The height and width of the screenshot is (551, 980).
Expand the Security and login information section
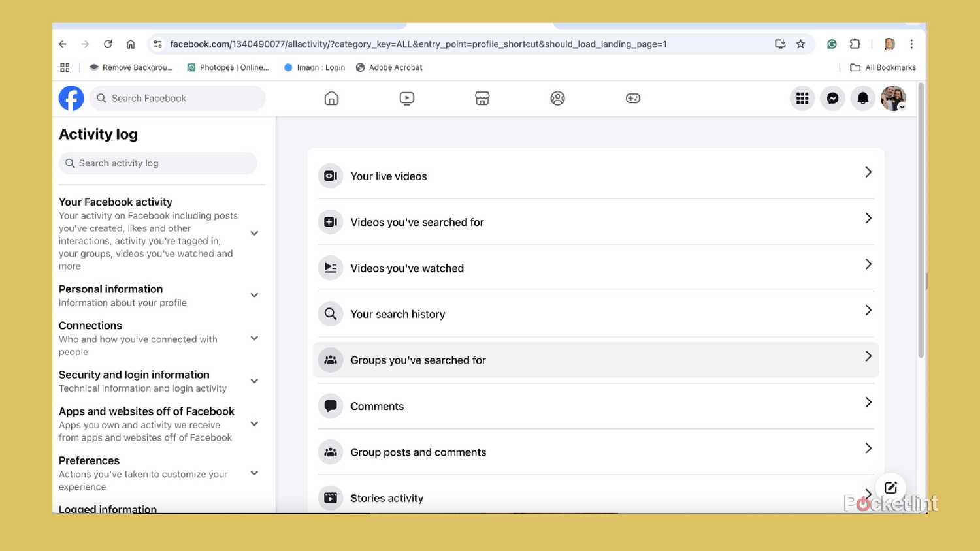pyautogui.click(x=254, y=381)
